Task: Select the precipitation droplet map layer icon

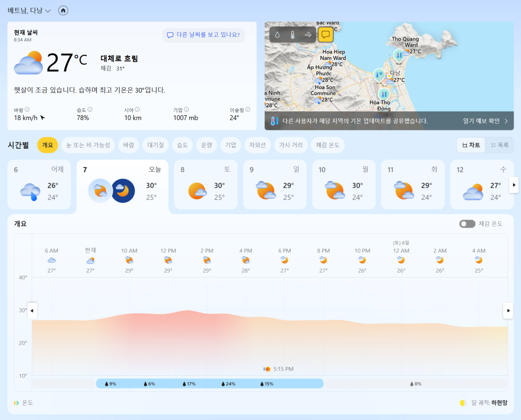Action: click(277, 35)
